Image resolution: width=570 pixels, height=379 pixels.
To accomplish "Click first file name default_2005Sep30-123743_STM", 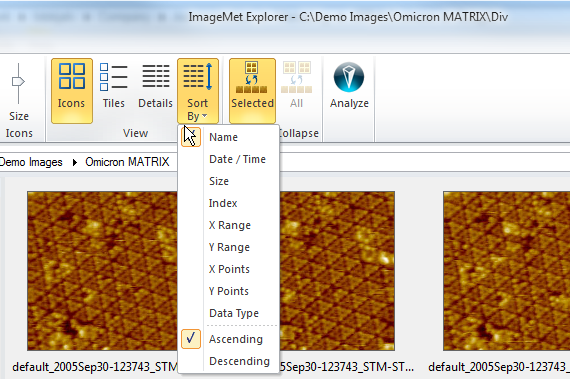I will 95,367.
